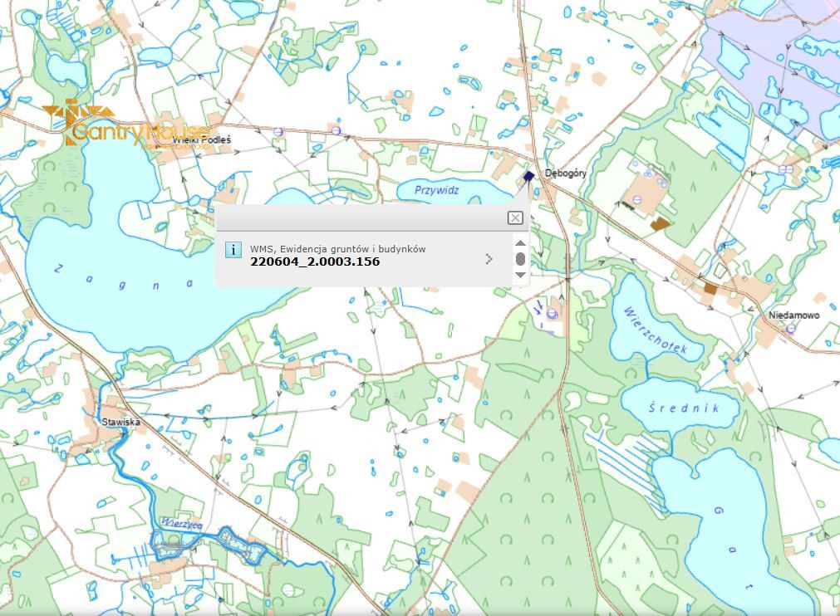Click the brown highlighted plot near Niedamowo
Image resolution: width=840 pixels, height=616 pixels.
pos(710,289)
